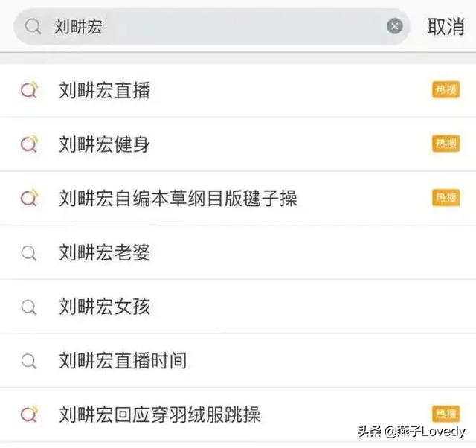Screen dimensions: 476x448
Task: Tap the 热搜 badge on 羽绒服跳操 row
Action: coord(446,414)
